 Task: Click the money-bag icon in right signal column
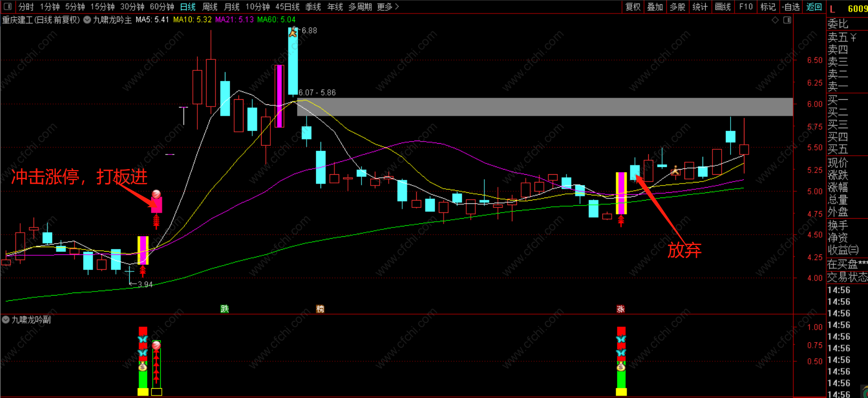coord(621,366)
